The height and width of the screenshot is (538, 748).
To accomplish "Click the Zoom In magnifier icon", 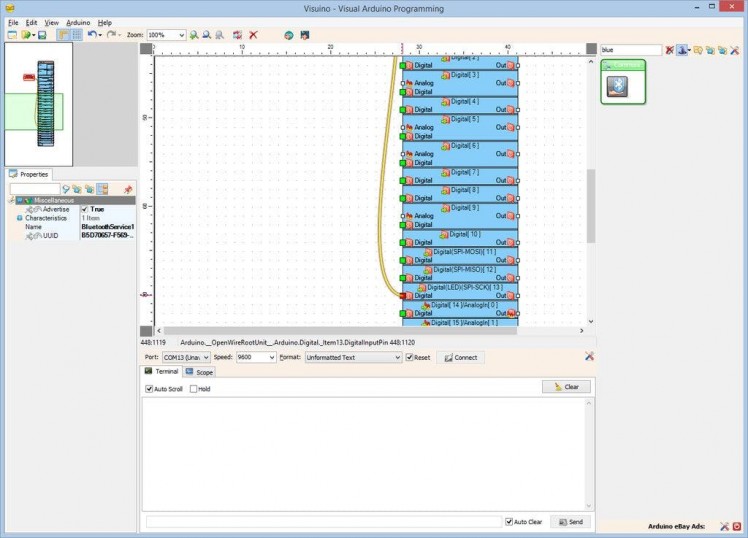I will [x=194, y=35].
